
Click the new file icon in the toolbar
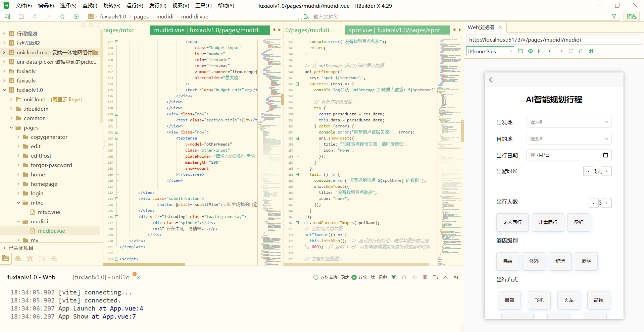point(7,16)
